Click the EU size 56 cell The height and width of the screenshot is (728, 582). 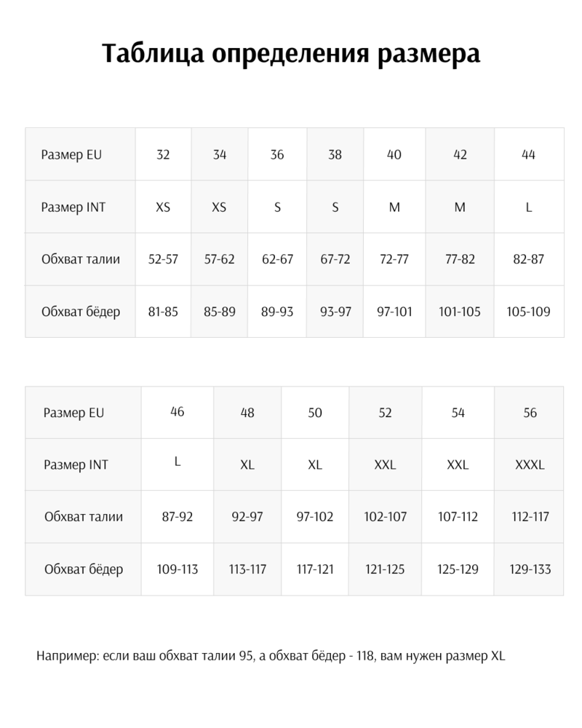point(530,413)
